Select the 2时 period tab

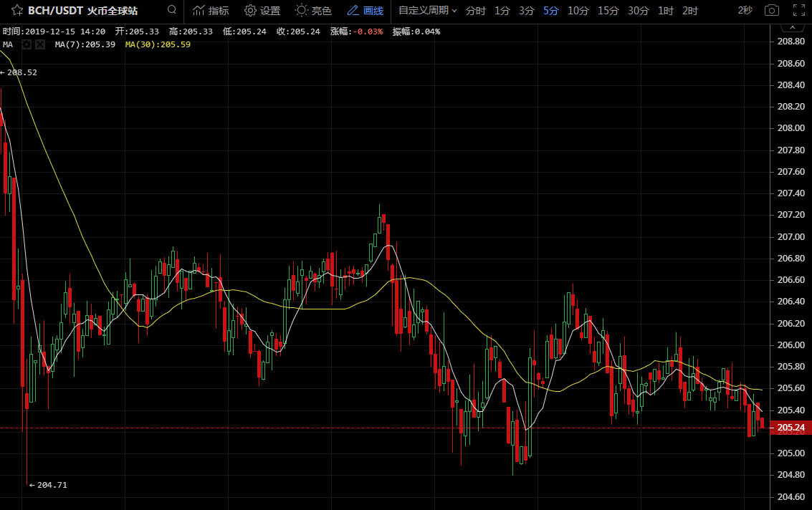pyautogui.click(x=690, y=10)
